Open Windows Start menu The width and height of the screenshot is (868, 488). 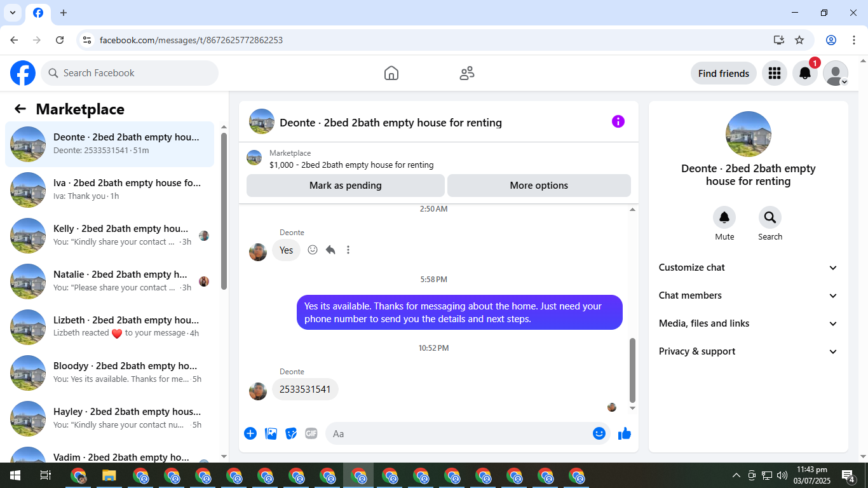click(15, 475)
